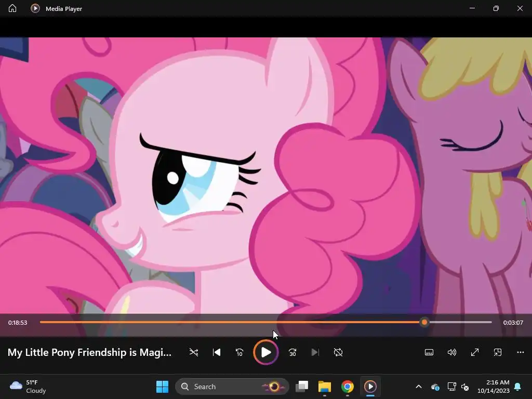
Task: Click the video frame area
Action: click(266, 176)
